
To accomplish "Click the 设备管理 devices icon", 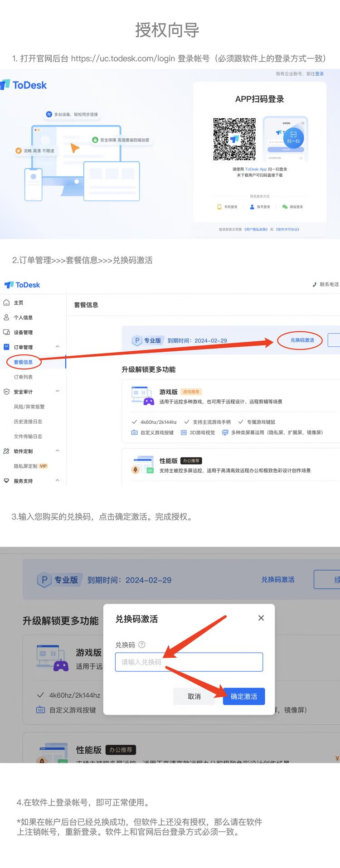I will pos(7,332).
